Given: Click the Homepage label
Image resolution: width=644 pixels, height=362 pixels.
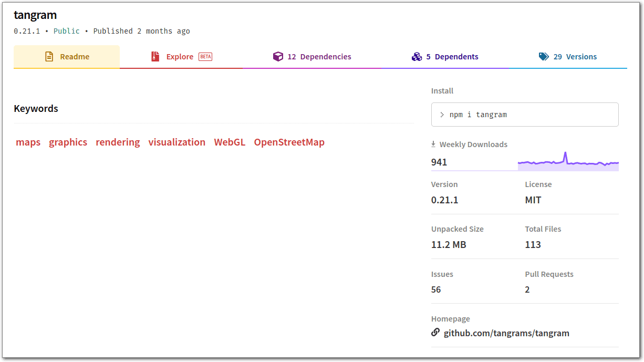Looking at the screenshot, I should (x=451, y=319).
